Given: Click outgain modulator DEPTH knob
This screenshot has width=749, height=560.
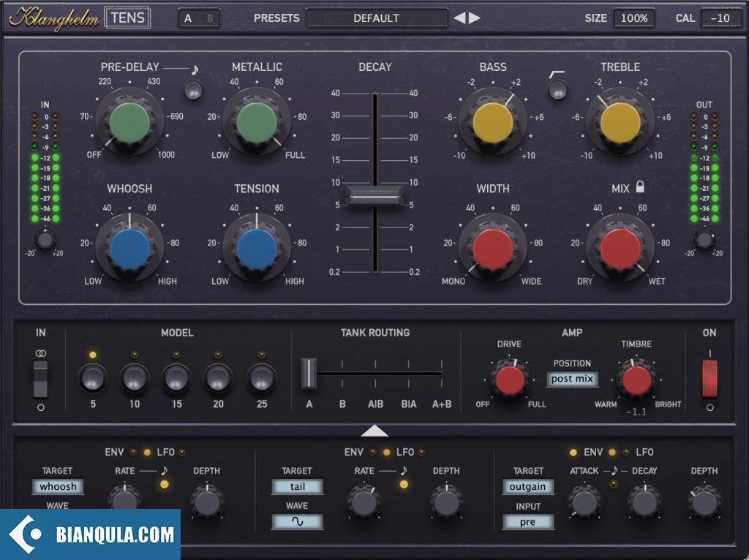Looking at the screenshot, I should pos(704,502).
